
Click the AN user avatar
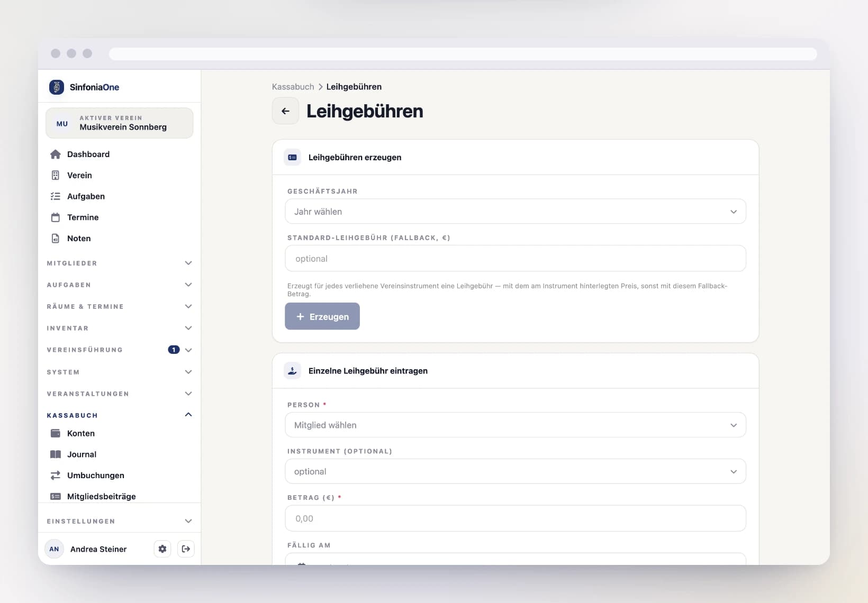[x=54, y=549]
